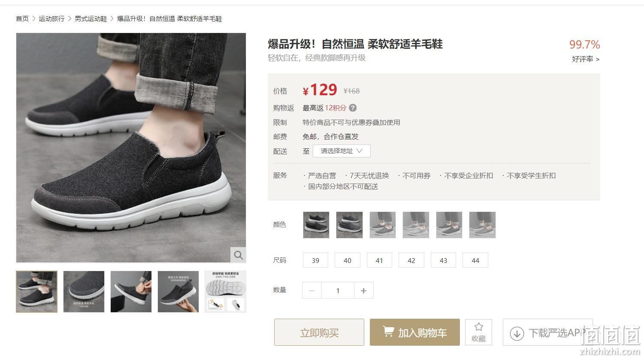This screenshot has width=644, height=359.
Task: Click the 立即购买 buy now button
Action: coord(319,332)
